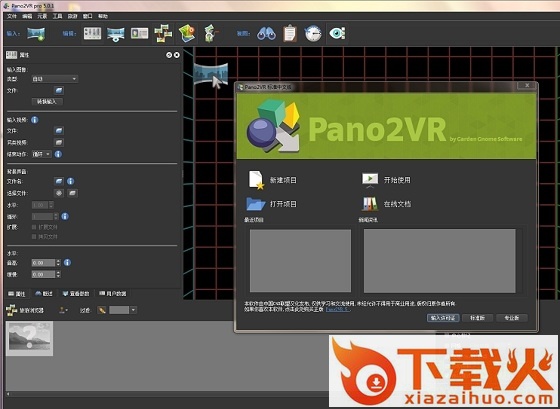Switch to the Properties tab at panel bottom
Screen dimensions: 560x409
pyautogui.click(x=17, y=294)
